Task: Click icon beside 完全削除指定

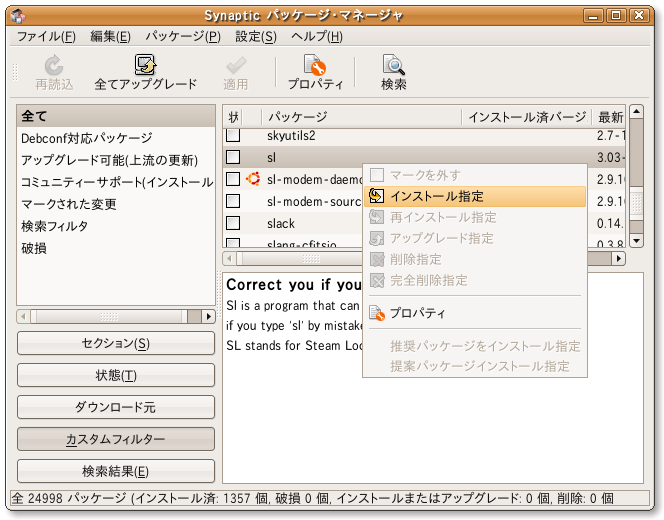Action: click(376, 280)
